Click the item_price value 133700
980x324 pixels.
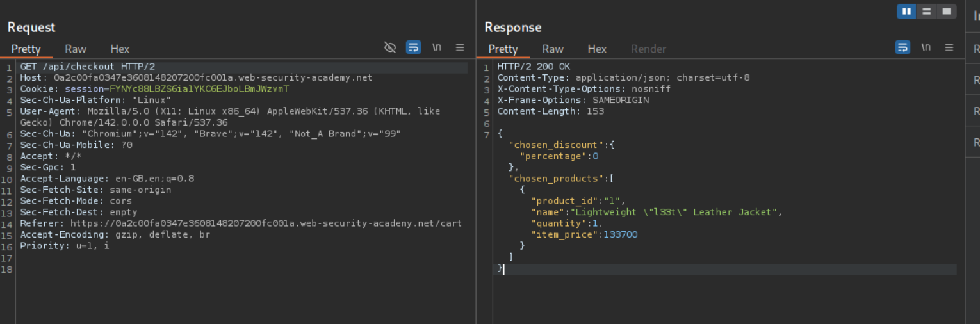[x=620, y=234]
